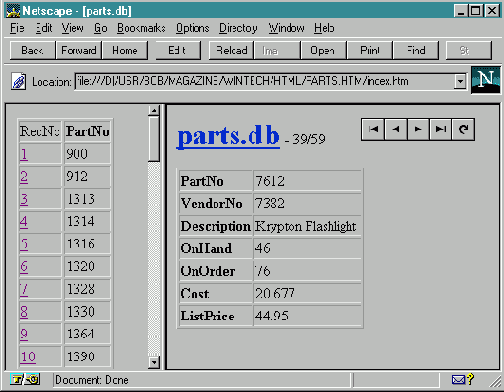Open record 10 link in list
Viewport: 504px width, 392px height.
(x=28, y=357)
